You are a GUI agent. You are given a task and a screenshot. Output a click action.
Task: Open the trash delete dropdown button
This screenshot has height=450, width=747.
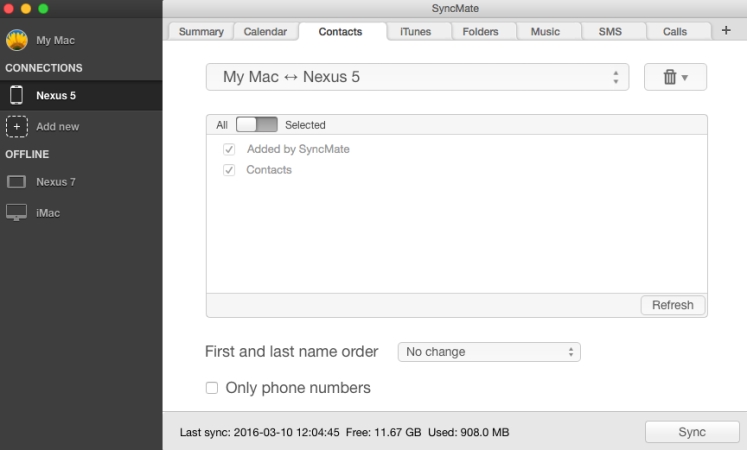675,77
